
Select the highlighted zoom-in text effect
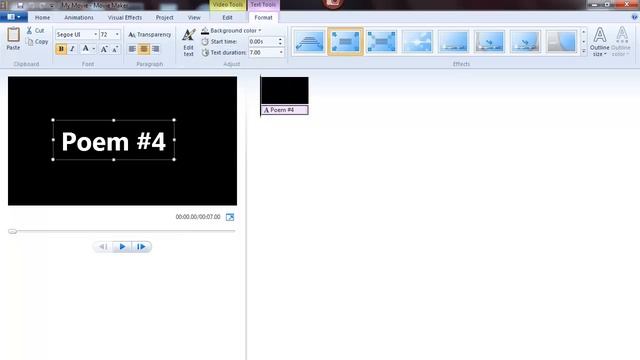345,41
